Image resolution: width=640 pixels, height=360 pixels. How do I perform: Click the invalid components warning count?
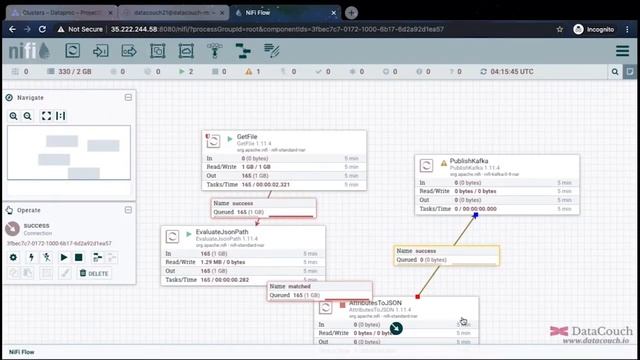253,71
